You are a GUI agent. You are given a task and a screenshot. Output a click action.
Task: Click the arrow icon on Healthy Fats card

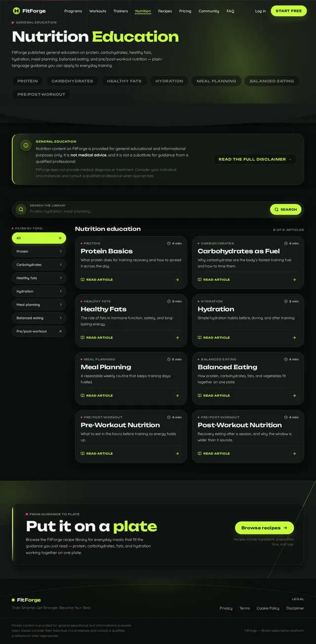[x=177, y=338]
